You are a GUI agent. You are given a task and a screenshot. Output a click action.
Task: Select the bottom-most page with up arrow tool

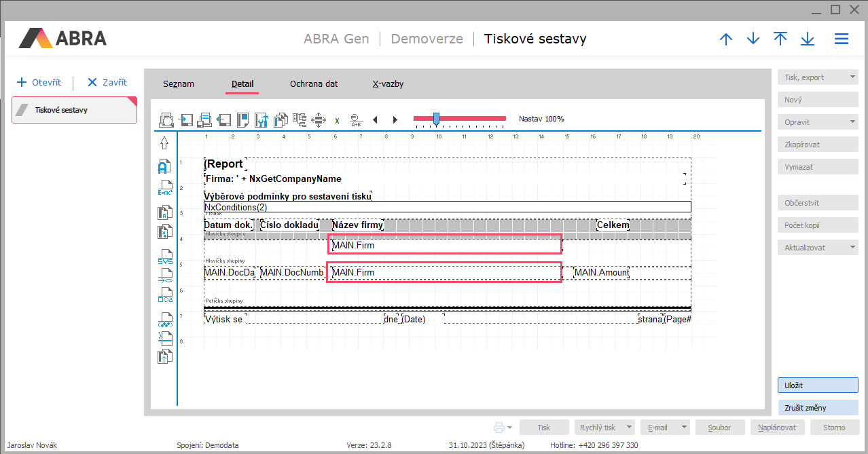pos(164,356)
